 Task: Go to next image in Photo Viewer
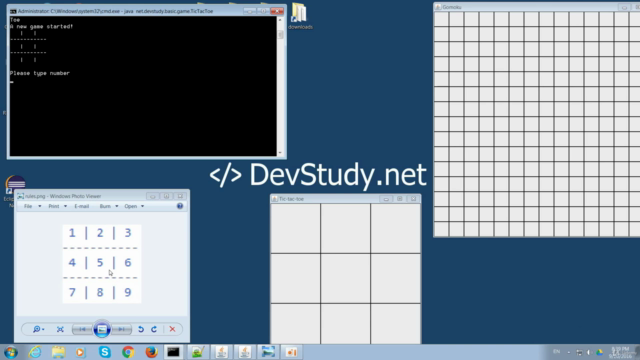(x=122, y=329)
